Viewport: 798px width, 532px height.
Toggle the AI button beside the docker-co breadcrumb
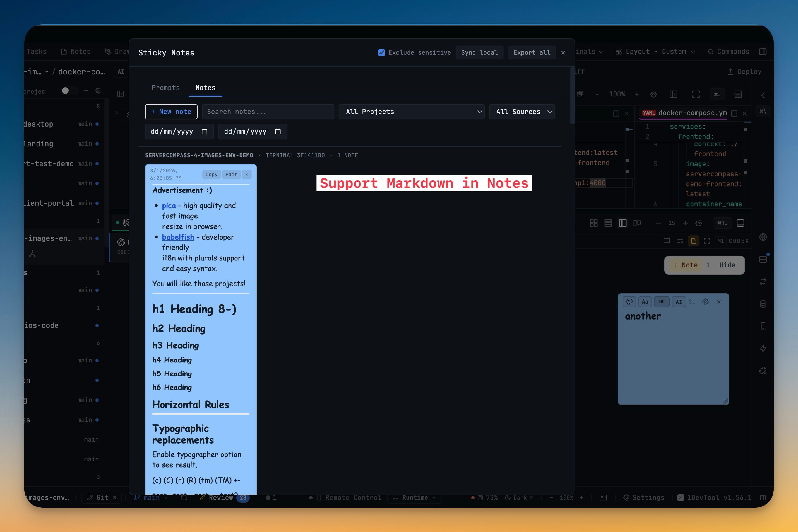click(x=121, y=72)
